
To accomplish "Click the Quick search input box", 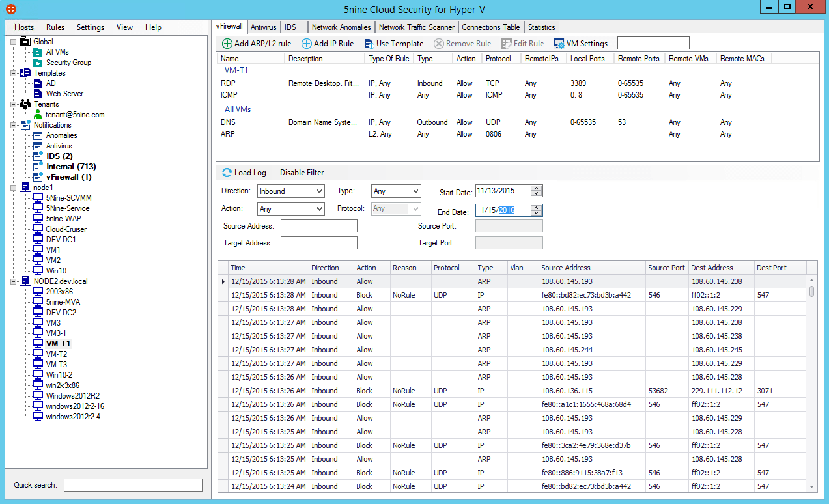I will (132, 484).
